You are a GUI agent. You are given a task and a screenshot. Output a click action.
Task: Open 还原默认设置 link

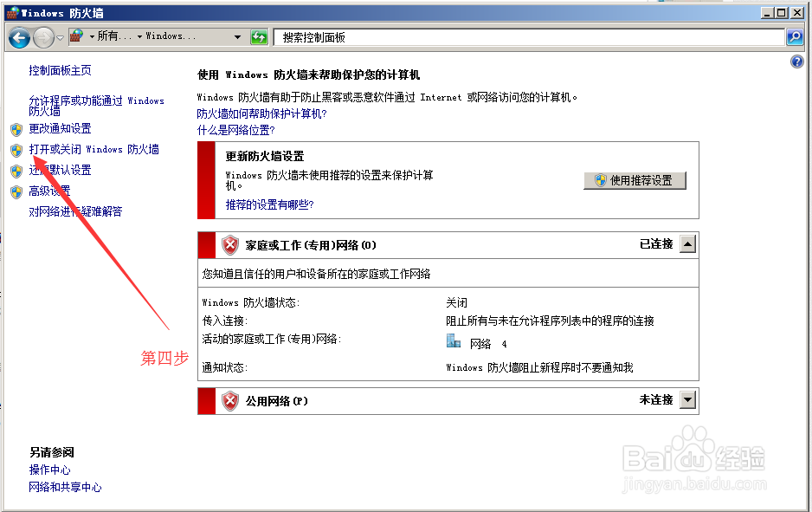tap(60, 170)
